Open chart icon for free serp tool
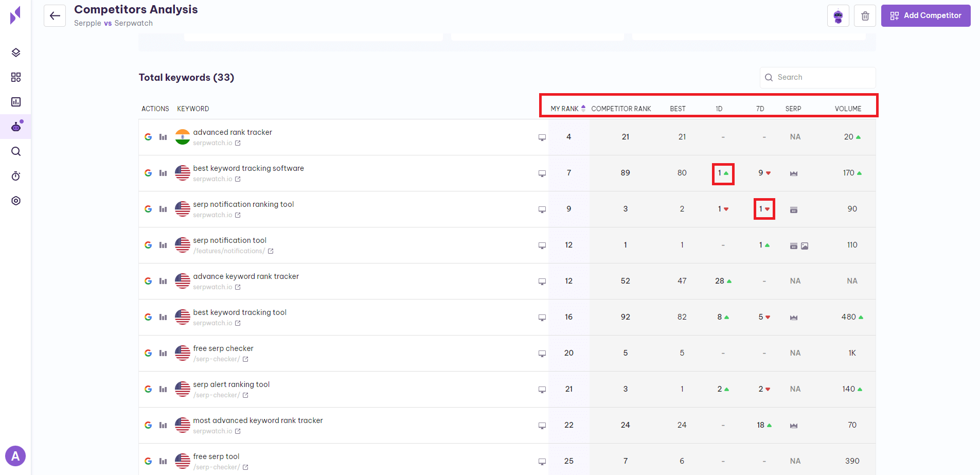 [x=163, y=461]
